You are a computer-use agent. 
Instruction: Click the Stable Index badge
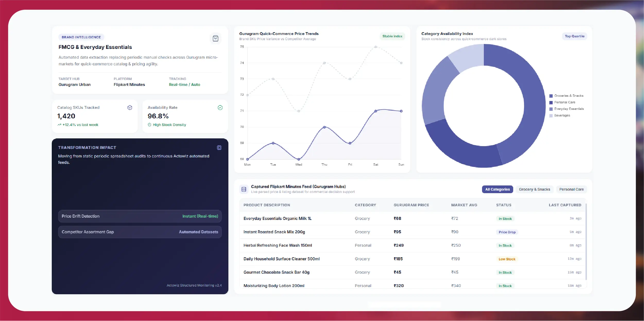(392, 36)
